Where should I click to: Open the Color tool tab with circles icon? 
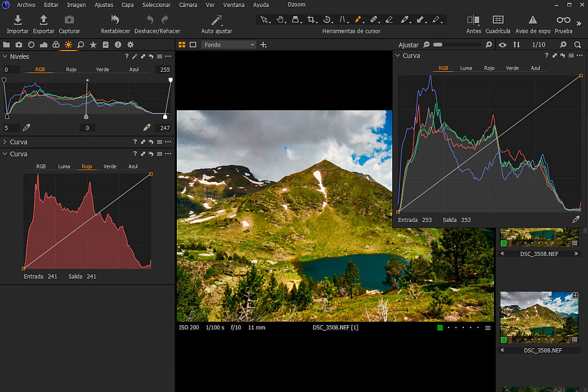56,44
